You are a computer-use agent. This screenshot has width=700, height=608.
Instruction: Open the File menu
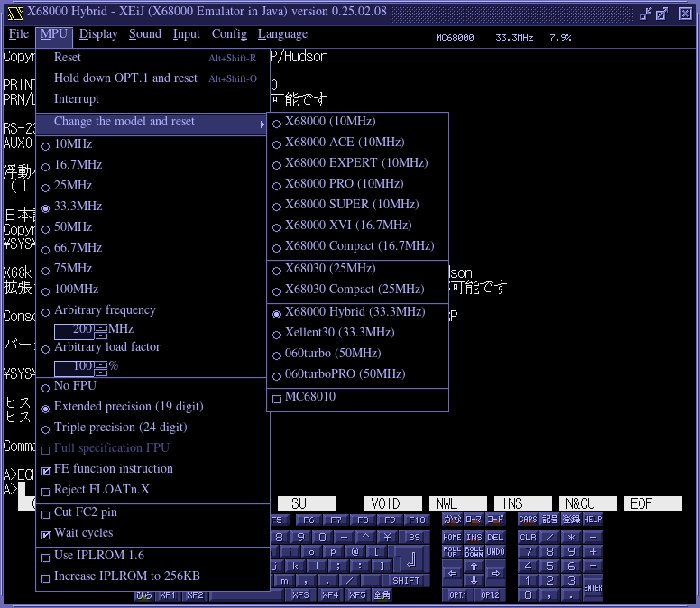click(x=19, y=34)
